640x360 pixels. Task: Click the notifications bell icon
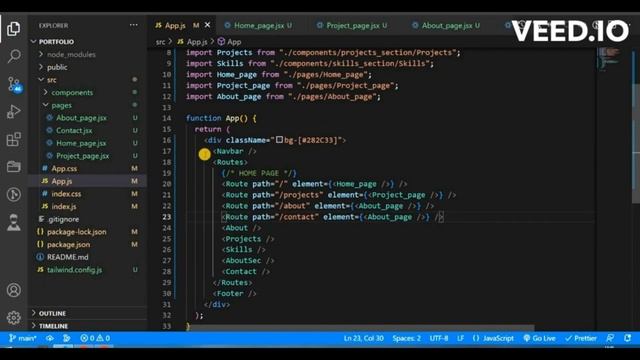point(627,338)
